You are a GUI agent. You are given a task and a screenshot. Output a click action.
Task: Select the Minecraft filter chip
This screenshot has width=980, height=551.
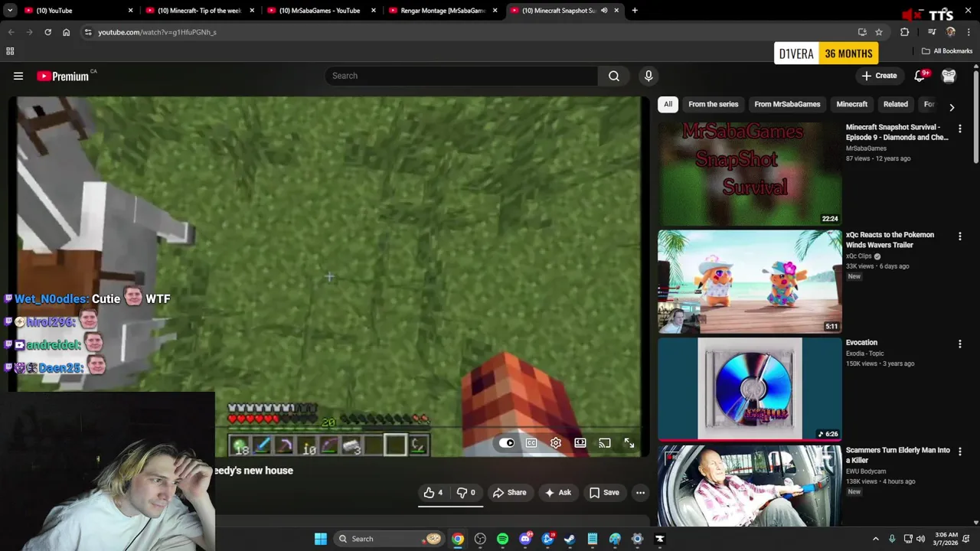(x=851, y=104)
